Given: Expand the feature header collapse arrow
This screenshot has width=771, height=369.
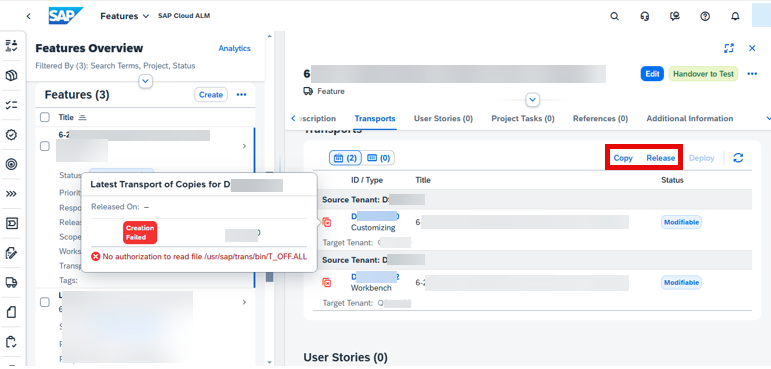Looking at the screenshot, I should tap(533, 100).
